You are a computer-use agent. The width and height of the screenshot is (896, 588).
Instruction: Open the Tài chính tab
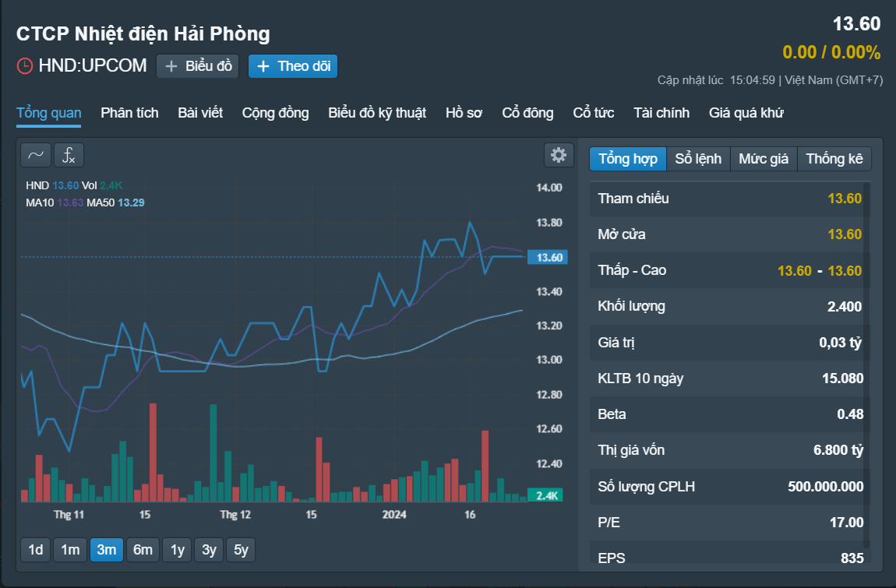[661, 113]
